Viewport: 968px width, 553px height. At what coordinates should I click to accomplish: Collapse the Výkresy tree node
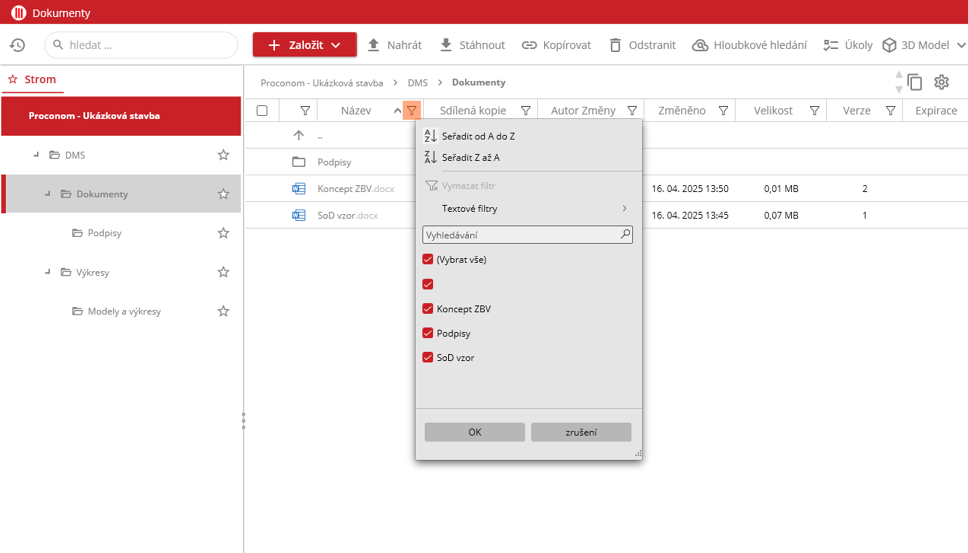tap(47, 272)
